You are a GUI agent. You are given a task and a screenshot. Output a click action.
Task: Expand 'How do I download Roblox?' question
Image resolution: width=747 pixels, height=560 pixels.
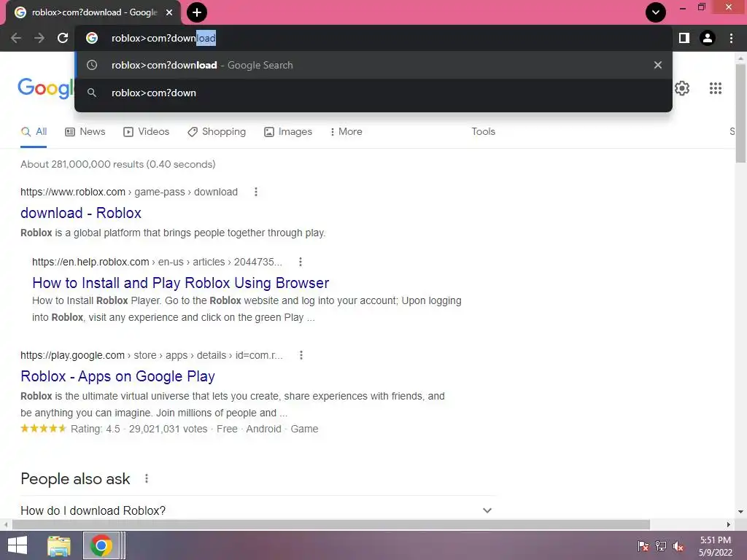[x=256, y=510]
